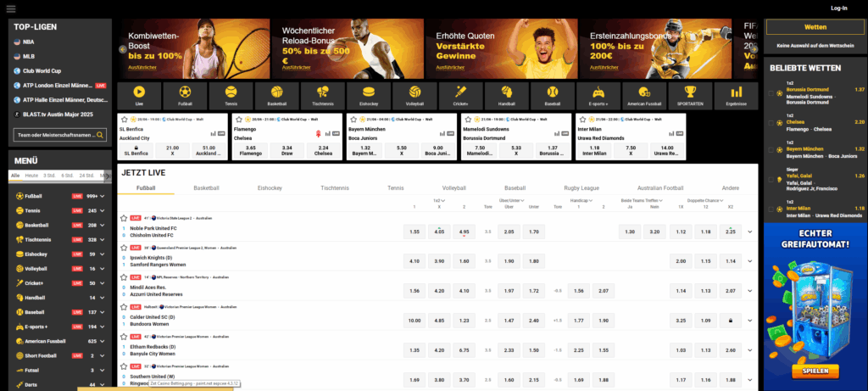
Task: Open the hamburger menu icon
Action: point(11,8)
